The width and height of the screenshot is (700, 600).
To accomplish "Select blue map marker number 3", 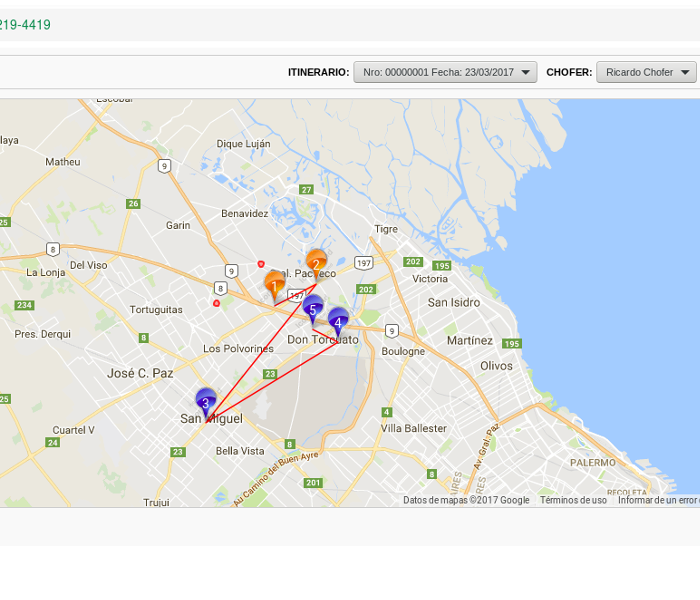I will [x=206, y=403].
